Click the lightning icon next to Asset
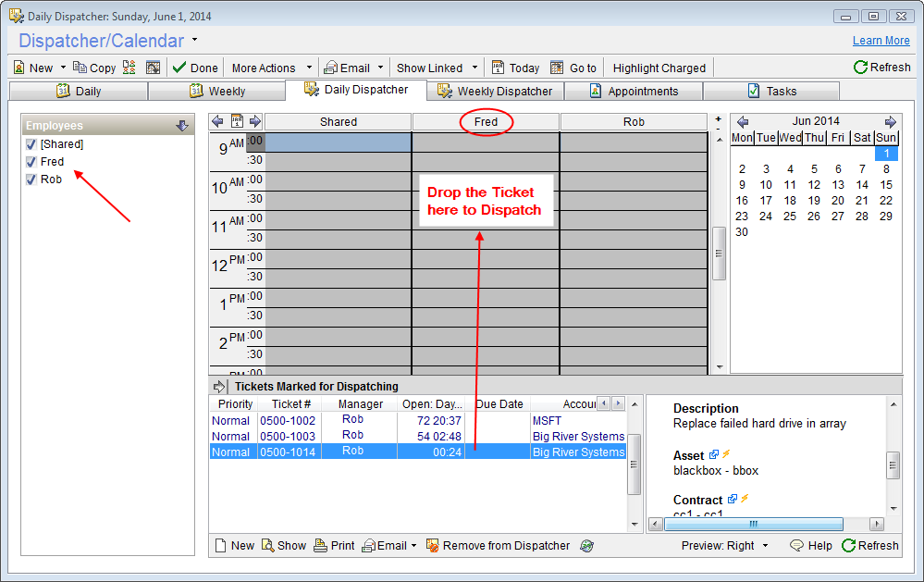Screen dimensions: 924x582 point(726,453)
